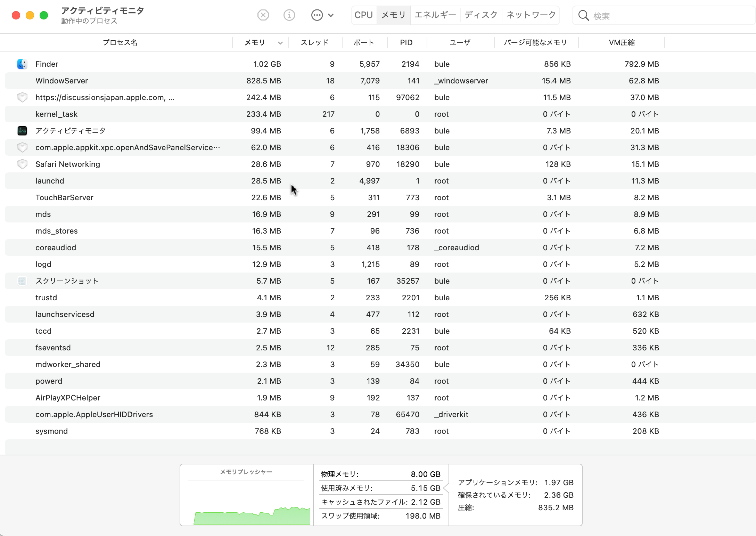Screen dimensions: 756x536
Task: Sort by the VM圧縮 column header
Action: coord(622,42)
